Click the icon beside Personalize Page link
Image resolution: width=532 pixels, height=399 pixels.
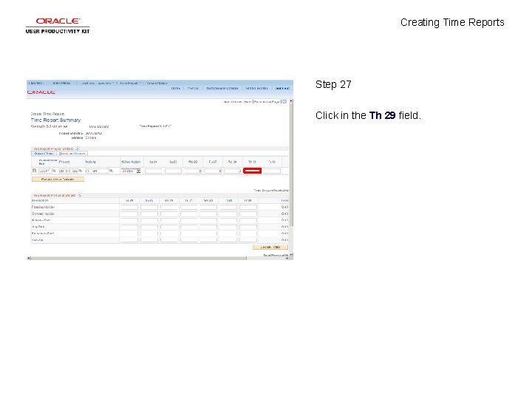point(284,101)
